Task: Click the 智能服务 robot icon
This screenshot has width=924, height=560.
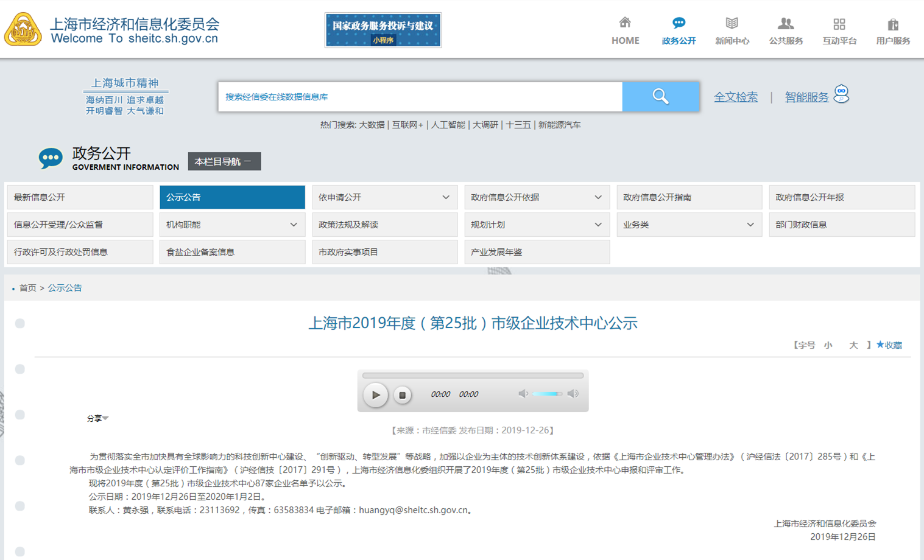Action: pyautogui.click(x=841, y=94)
